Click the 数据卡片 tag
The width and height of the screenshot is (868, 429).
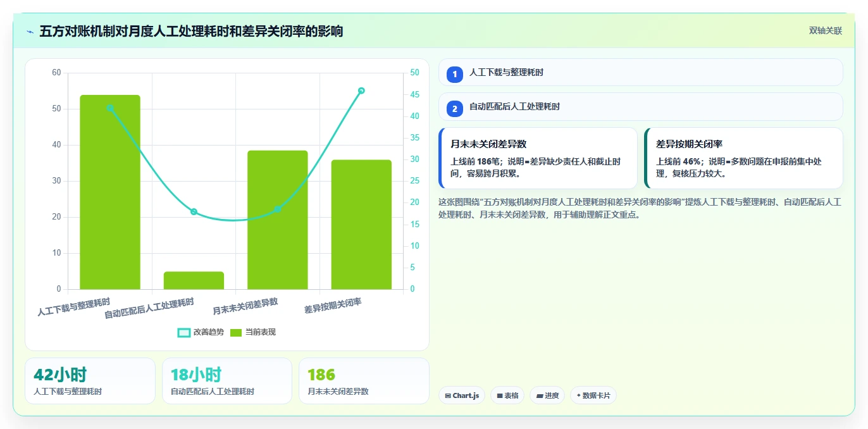point(593,395)
